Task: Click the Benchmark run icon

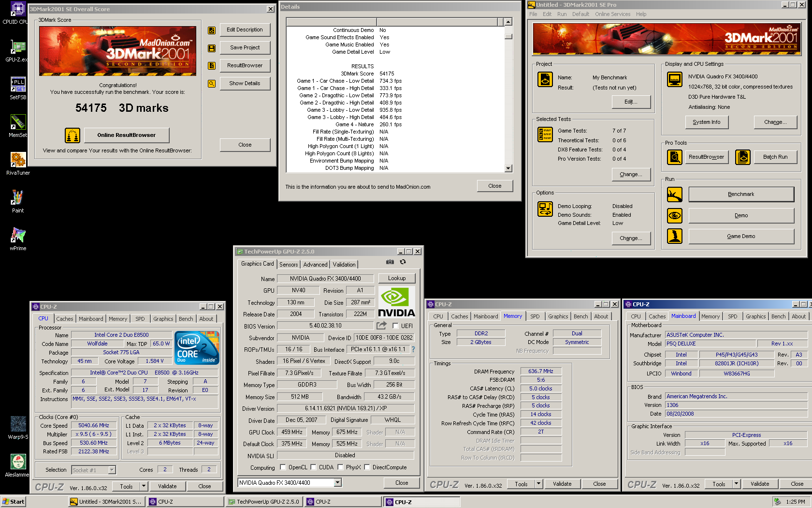Action: [x=675, y=194]
